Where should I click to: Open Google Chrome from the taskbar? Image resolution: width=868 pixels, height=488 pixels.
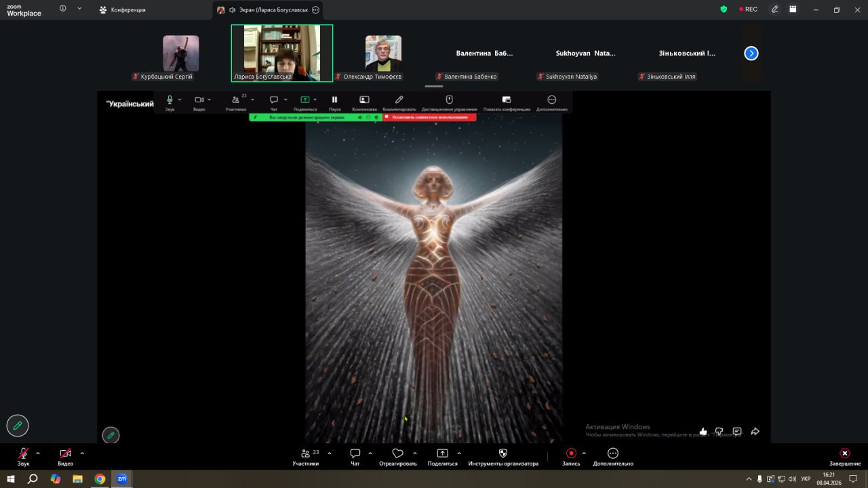(x=100, y=479)
